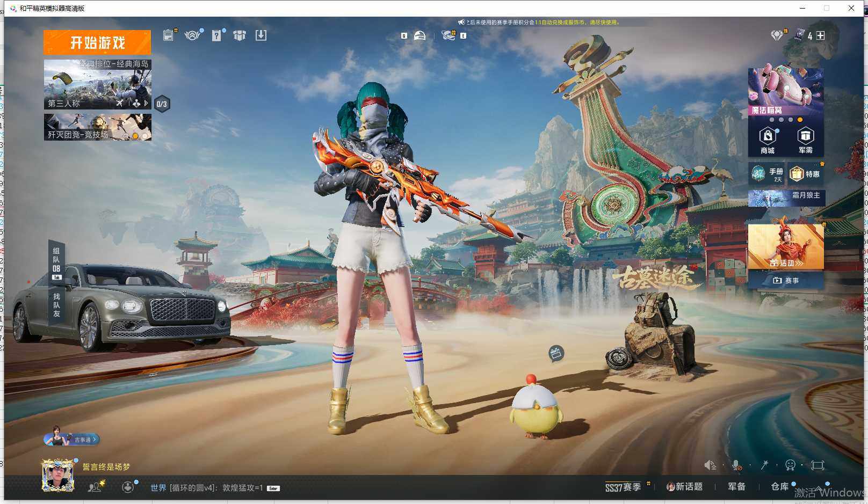868x504 pixels.
Task: Select the helmet icon at top center
Action: 419,35
